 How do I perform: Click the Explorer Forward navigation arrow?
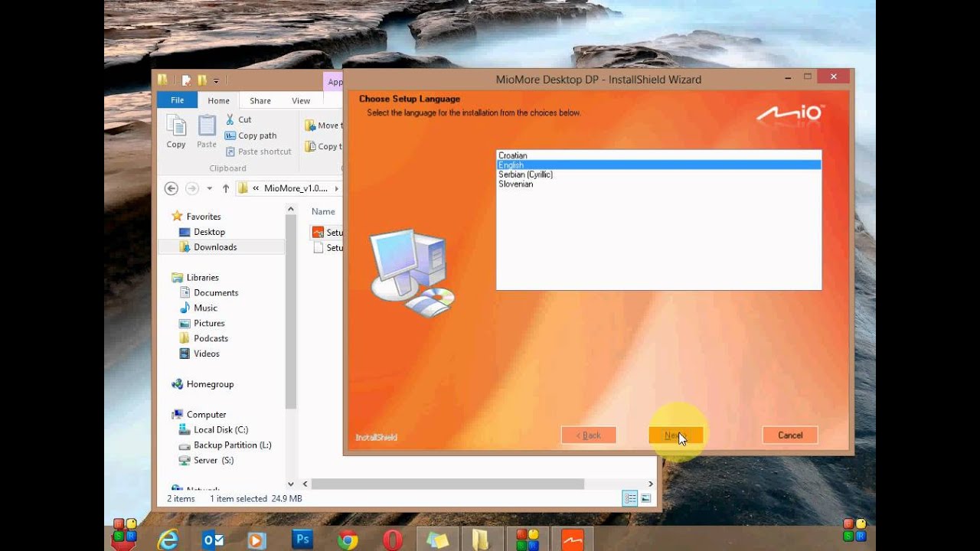coord(192,188)
